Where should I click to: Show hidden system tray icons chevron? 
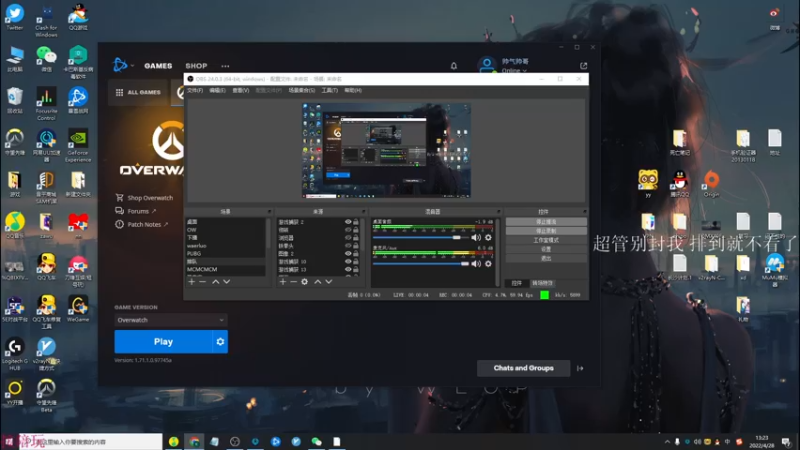[667, 442]
